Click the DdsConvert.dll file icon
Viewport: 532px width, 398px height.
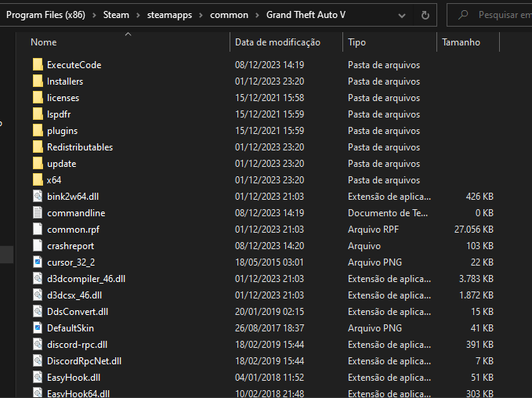tap(38, 312)
